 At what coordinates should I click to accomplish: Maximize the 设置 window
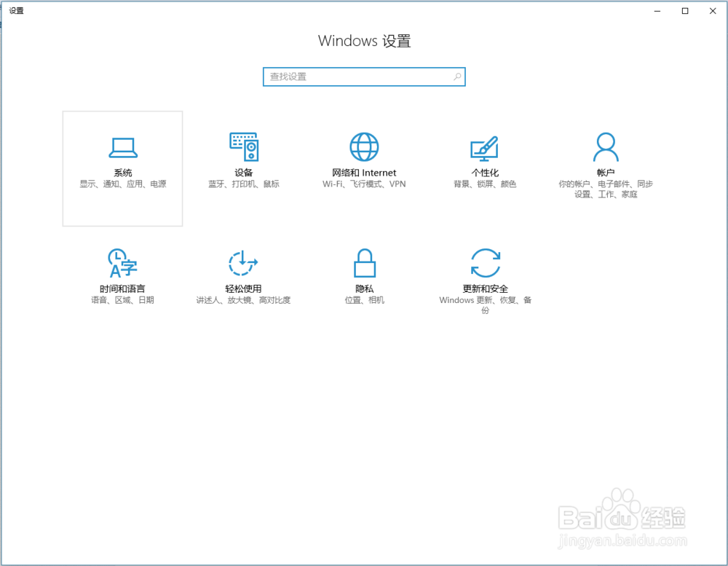coord(685,11)
